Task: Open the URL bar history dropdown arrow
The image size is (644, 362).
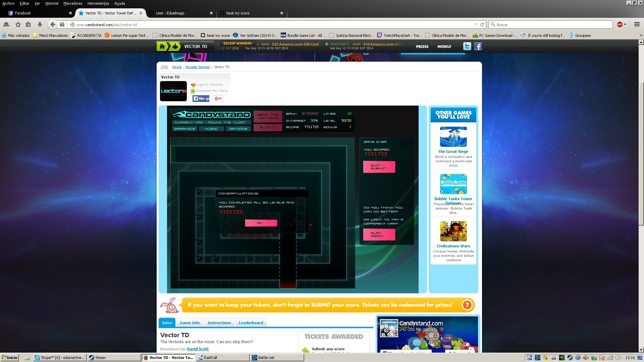Action: (476, 24)
